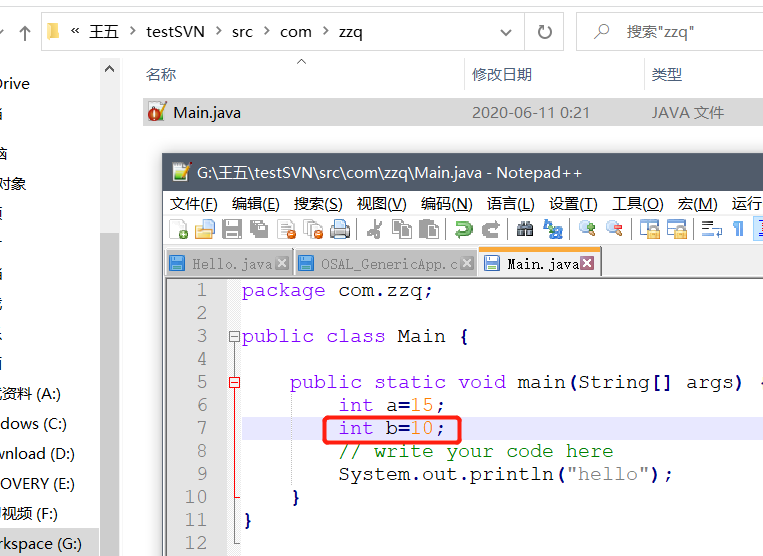
Task: Open the 搜索(S) menu
Action: [318, 204]
